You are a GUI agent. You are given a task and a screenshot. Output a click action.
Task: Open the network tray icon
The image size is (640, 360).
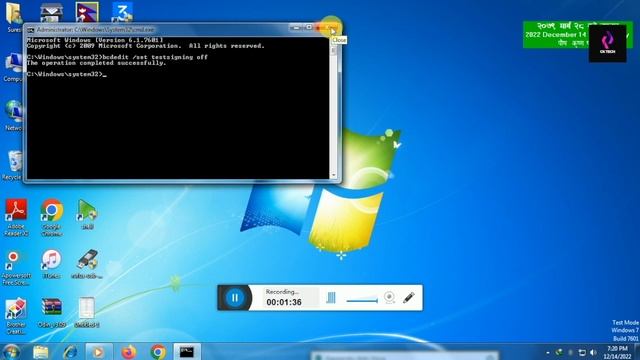582,352
